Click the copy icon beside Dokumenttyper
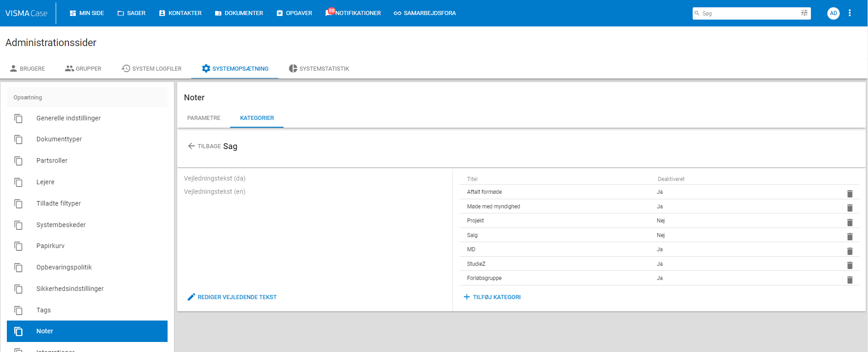868x352 pixels. 18,139
